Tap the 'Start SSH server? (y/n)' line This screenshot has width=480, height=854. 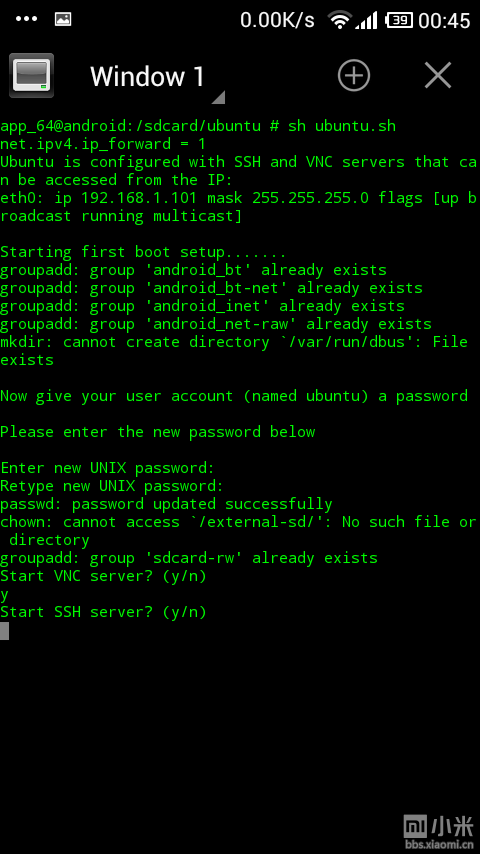(x=104, y=612)
